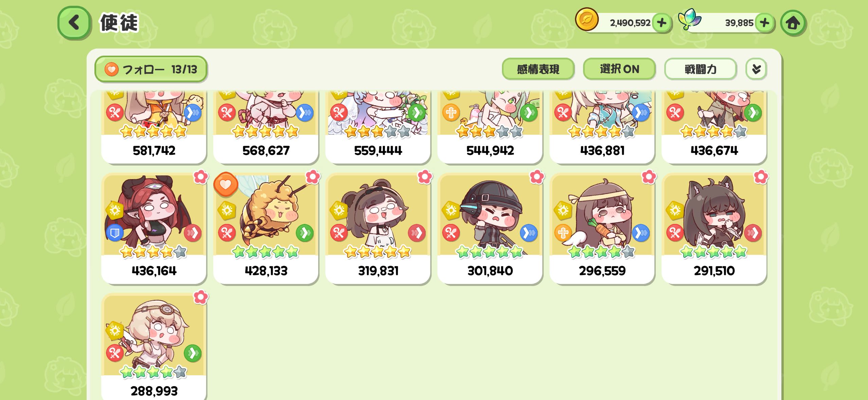Tap the rainbow crystal currency icon
The height and width of the screenshot is (400, 868).
[689, 19]
